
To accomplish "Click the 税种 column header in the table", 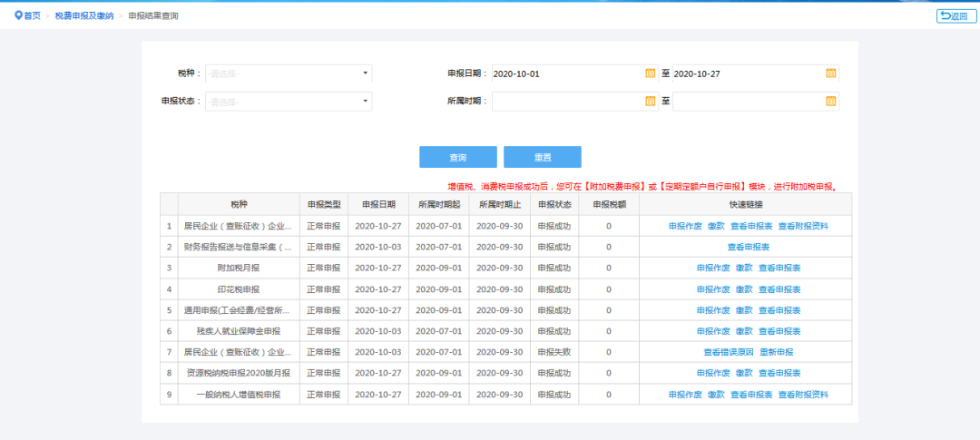I will (239, 204).
